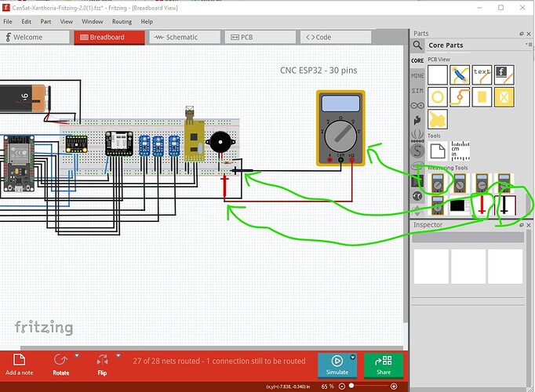Click the canvas horizontal scrollbar
535x392 pixels.
point(212,347)
